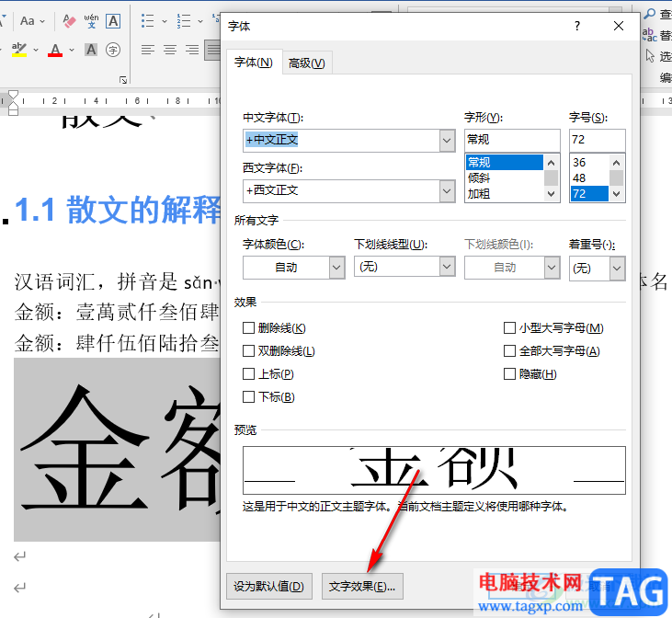Open the font color (字体颜色) dropdown
Viewport: 672px width, 618px height.
pos(336,268)
